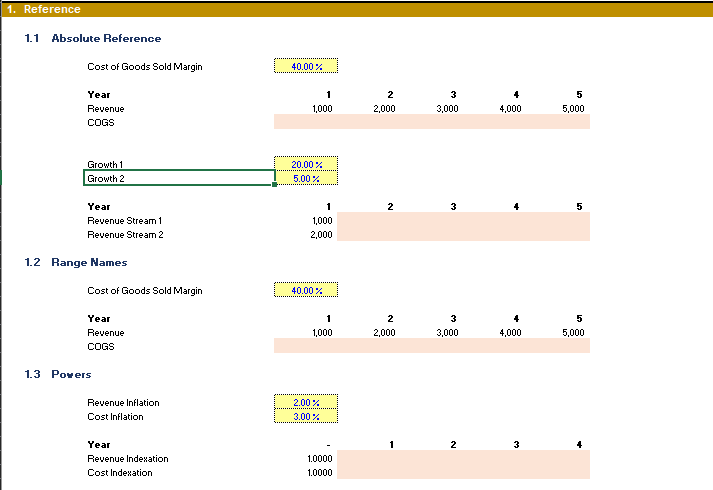Select the Cost Inflation cell showing 3.00%

click(306, 416)
